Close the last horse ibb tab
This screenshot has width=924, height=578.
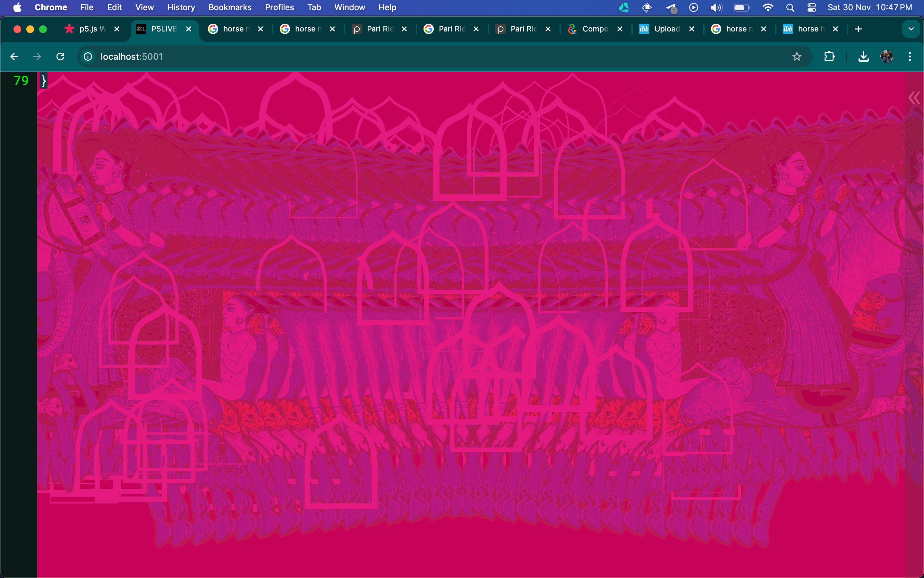pos(835,29)
